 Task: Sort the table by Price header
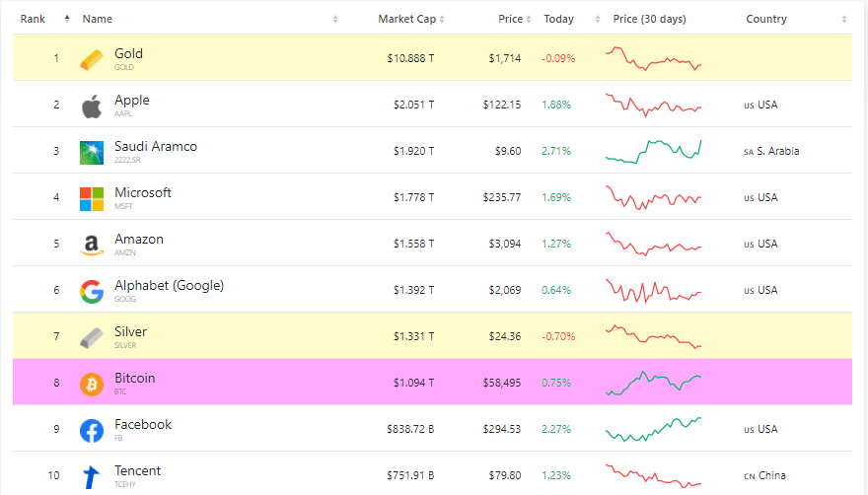pyautogui.click(x=510, y=19)
